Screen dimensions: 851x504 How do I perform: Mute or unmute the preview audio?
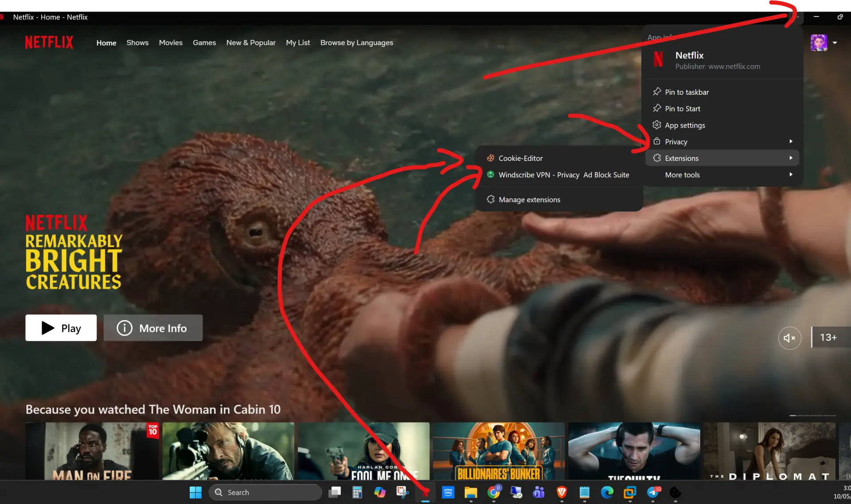tap(789, 338)
